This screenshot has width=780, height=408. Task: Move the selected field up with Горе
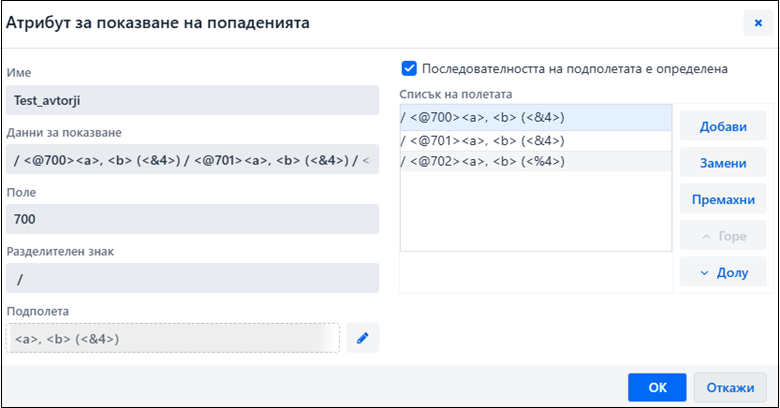click(723, 236)
